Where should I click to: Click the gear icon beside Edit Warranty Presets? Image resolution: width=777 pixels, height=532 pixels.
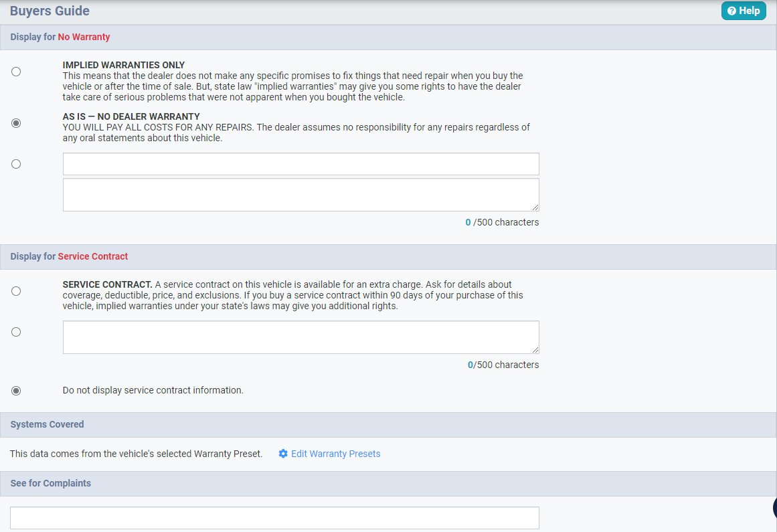[x=283, y=454]
